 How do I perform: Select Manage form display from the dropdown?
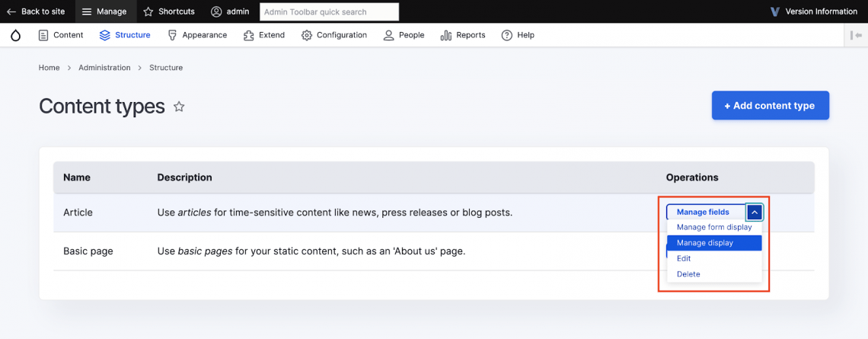713,227
